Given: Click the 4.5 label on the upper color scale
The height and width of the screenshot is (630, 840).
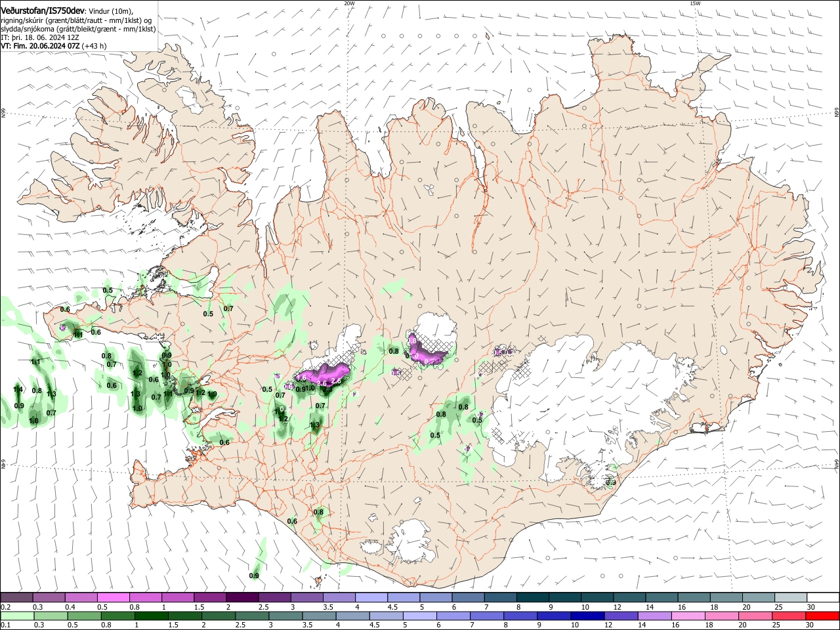Looking at the screenshot, I should [392, 607].
